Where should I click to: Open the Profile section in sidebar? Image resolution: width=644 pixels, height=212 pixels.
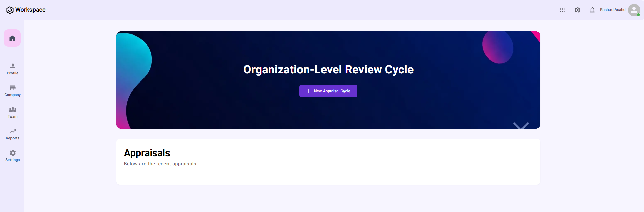[13, 69]
